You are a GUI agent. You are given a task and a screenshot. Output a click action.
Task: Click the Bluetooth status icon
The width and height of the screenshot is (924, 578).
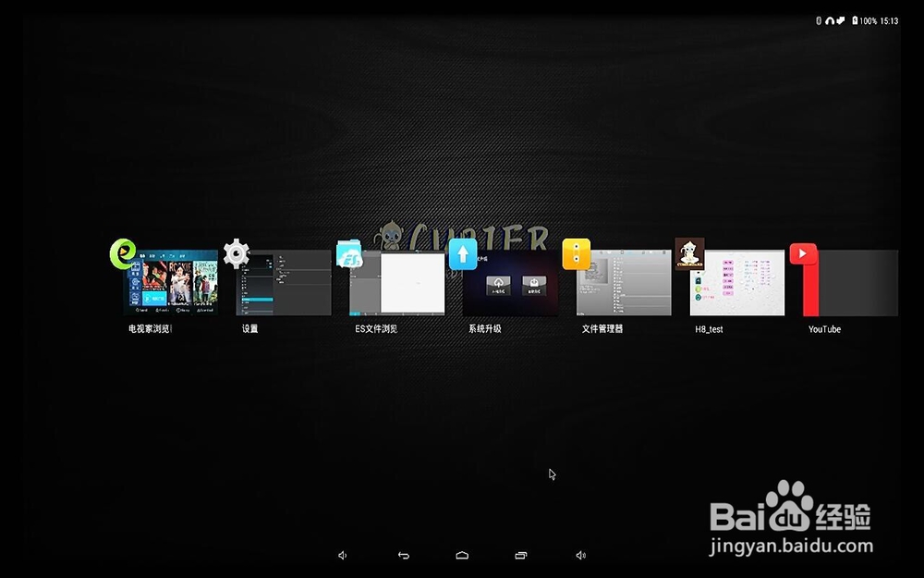[819, 20]
